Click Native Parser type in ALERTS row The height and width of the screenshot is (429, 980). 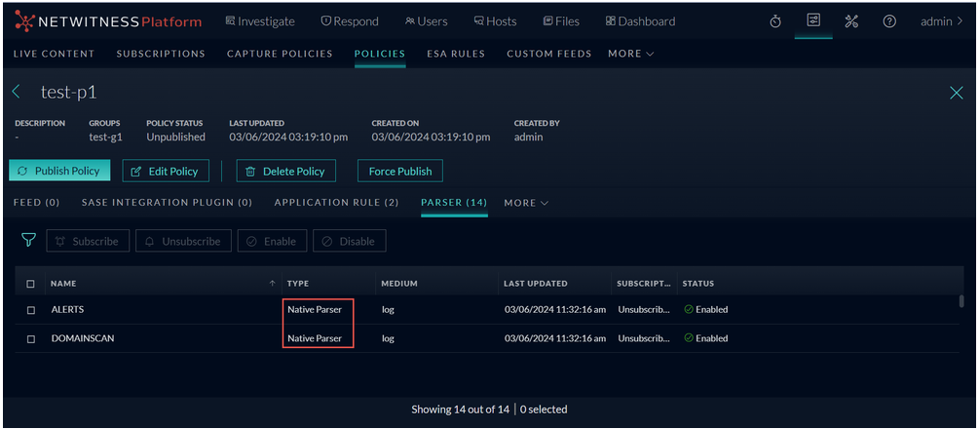(315, 309)
